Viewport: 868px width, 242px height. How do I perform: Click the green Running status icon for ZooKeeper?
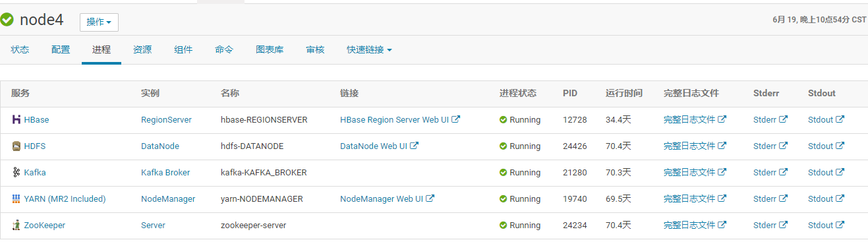[503, 226]
